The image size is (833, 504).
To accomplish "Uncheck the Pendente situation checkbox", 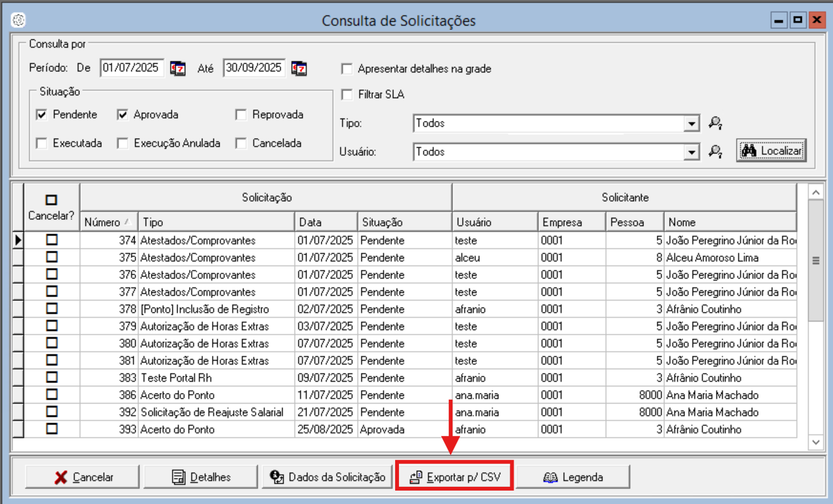I will (42, 115).
